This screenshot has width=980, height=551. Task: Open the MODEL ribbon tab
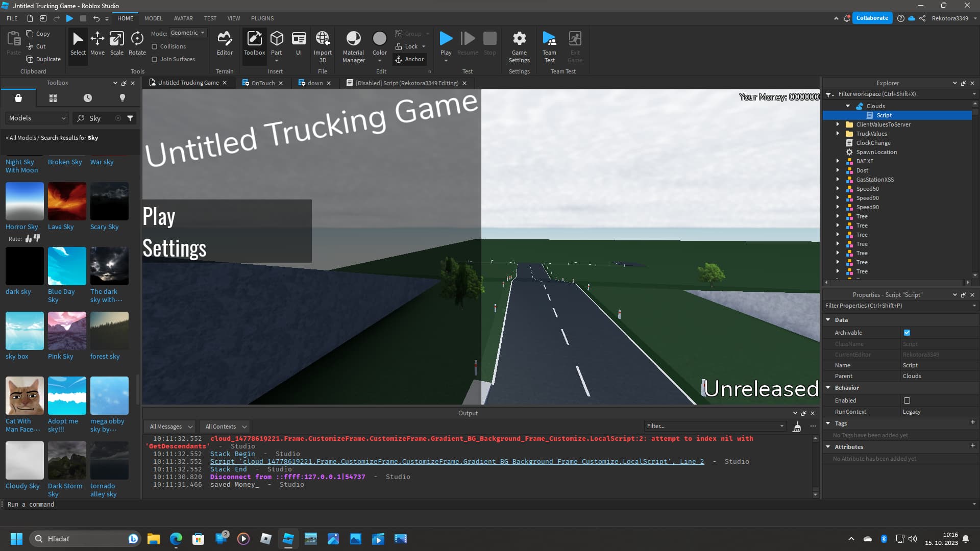tap(153, 18)
